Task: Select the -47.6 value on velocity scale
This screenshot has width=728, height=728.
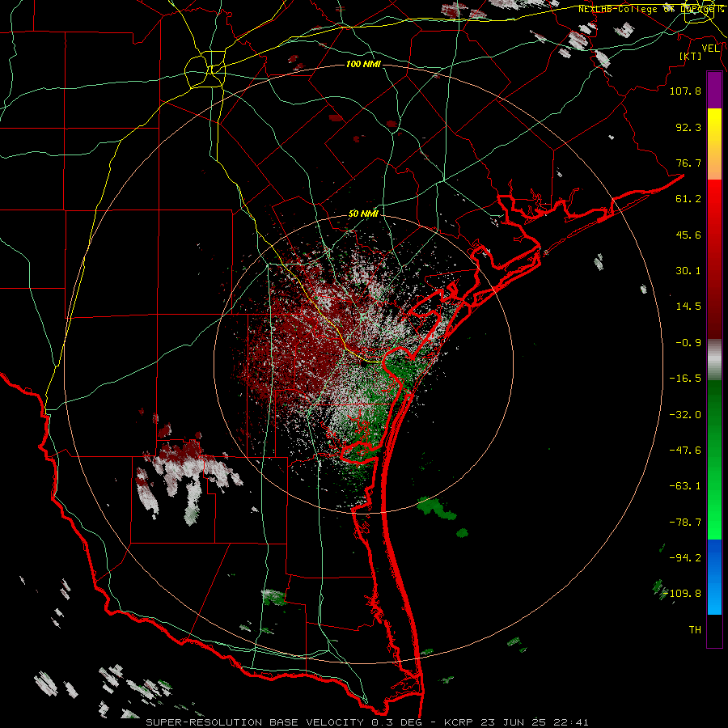Action: tap(685, 451)
